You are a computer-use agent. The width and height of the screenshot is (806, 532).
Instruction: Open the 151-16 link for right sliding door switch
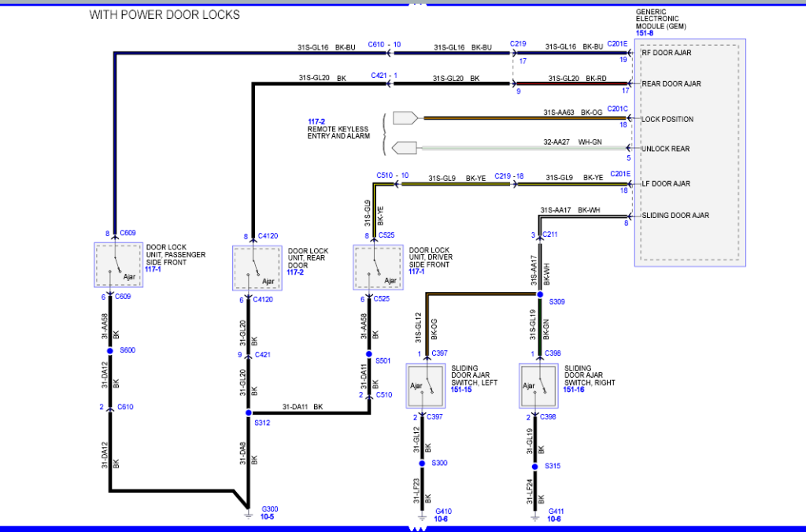(574, 390)
